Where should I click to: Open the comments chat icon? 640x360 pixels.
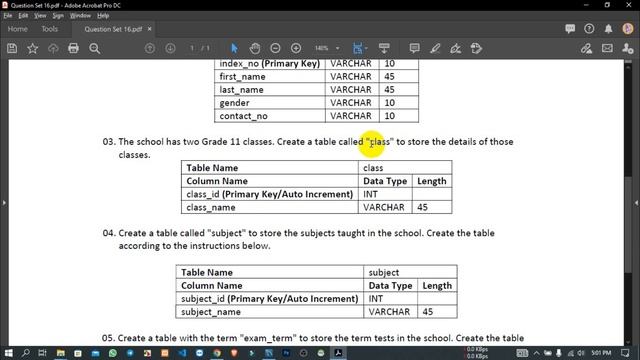[x=570, y=29]
